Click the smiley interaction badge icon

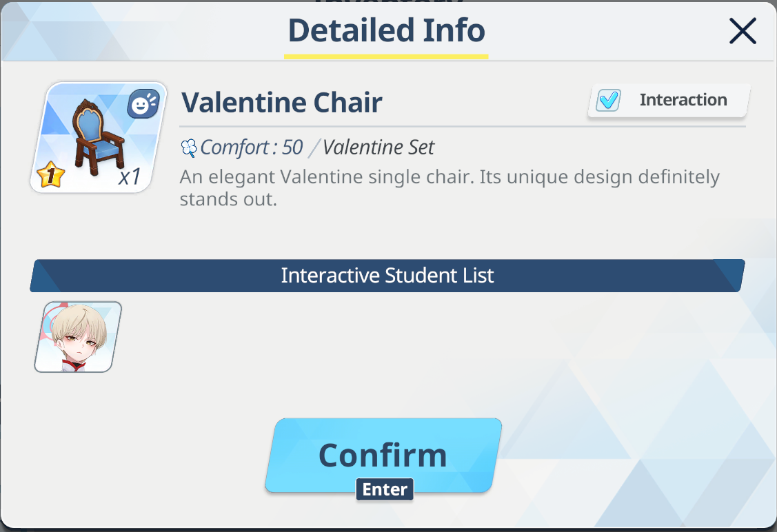pyautogui.click(x=143, y=103)
